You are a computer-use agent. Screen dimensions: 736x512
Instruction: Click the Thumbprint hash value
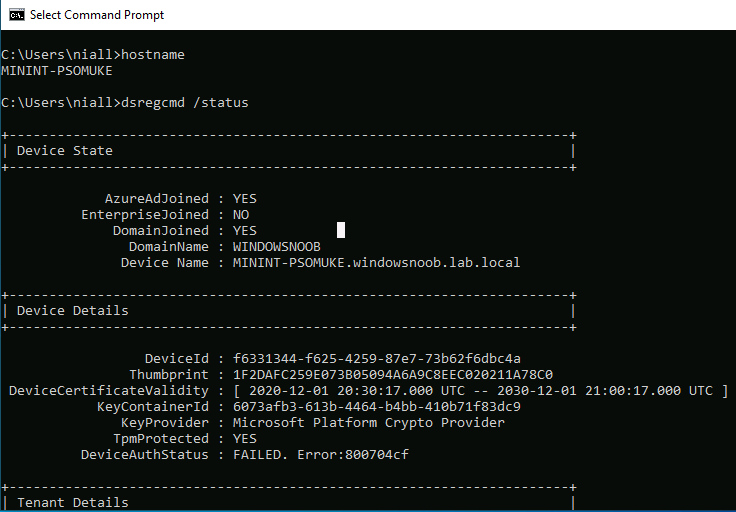tap(393, 374)
